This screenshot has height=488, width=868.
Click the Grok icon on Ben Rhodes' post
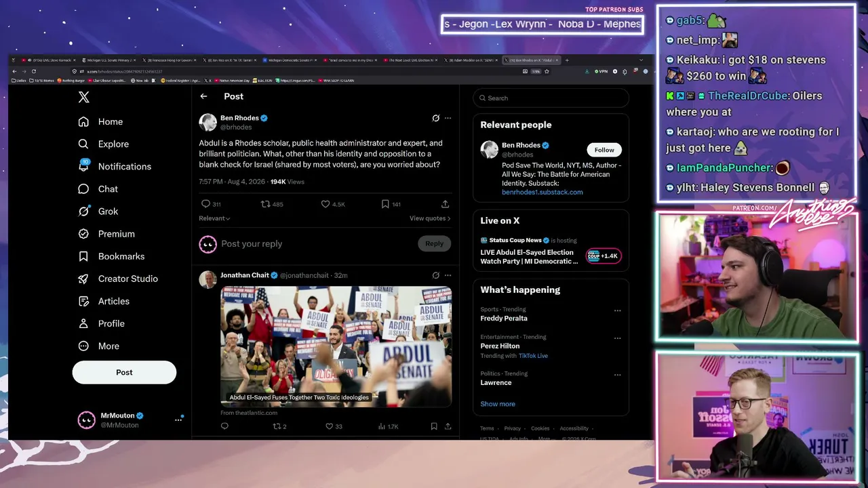tap(435, 118)
